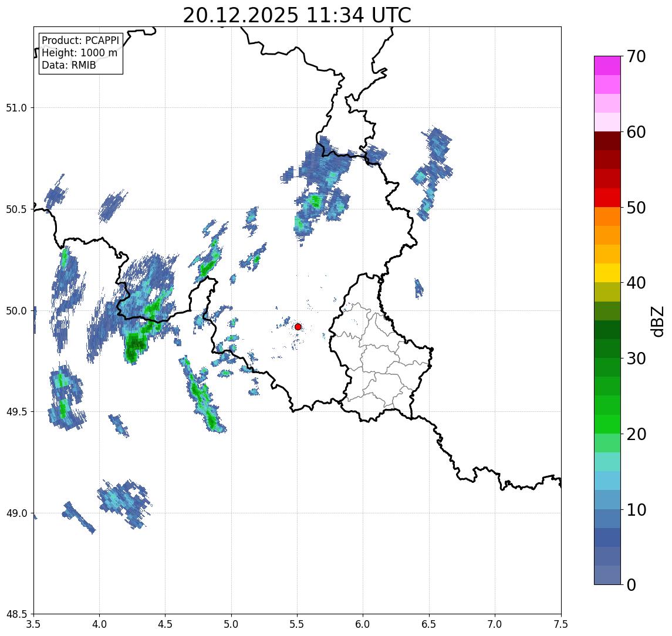The image size is (672, 636).
Task: Click the colorbar tick label "70"
Action: click(636, 56)
